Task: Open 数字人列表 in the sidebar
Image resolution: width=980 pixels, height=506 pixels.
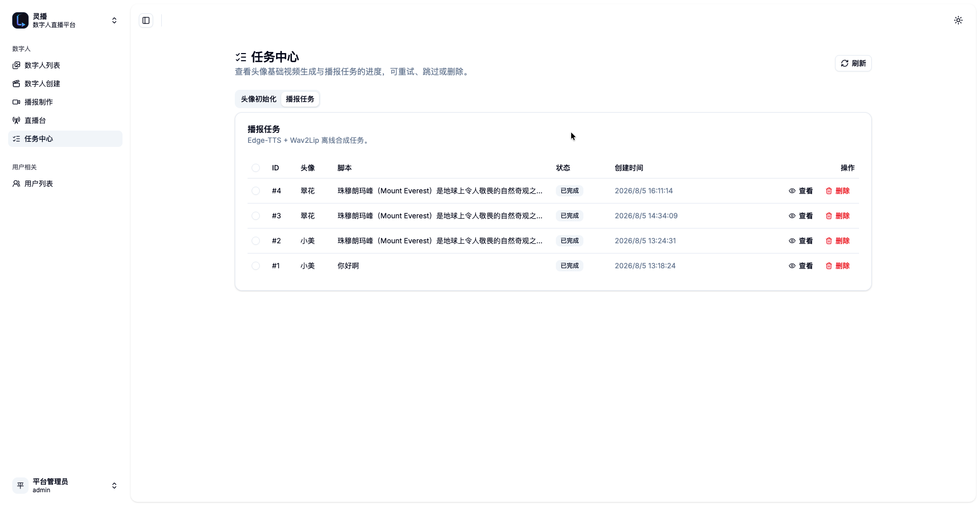Action: click(65, 65)
